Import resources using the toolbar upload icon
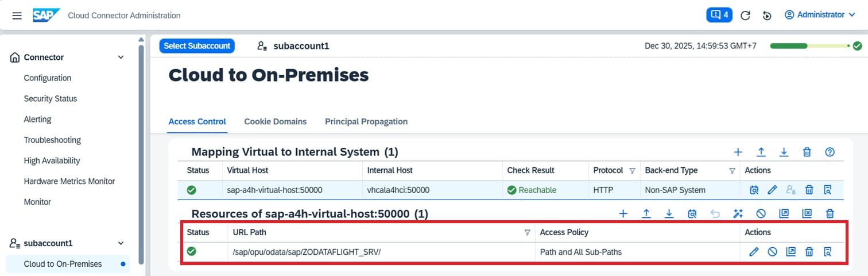868x276 pixels. [646, 214]
